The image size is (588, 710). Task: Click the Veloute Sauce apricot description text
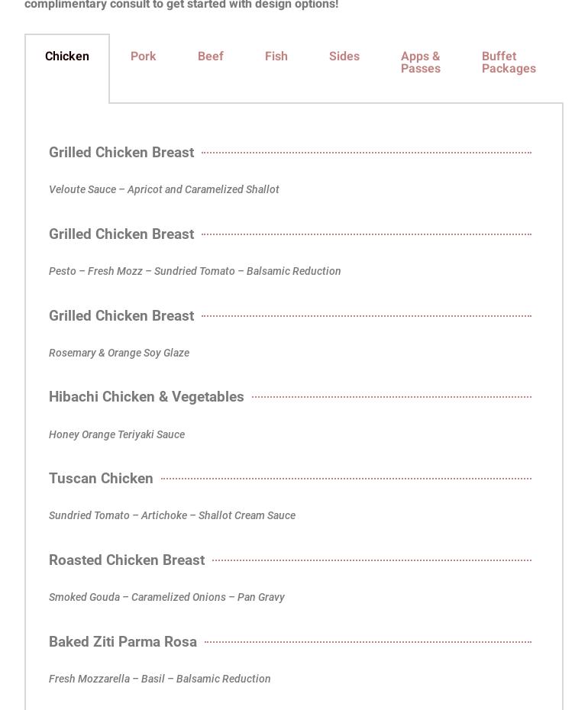pos(164,189)
